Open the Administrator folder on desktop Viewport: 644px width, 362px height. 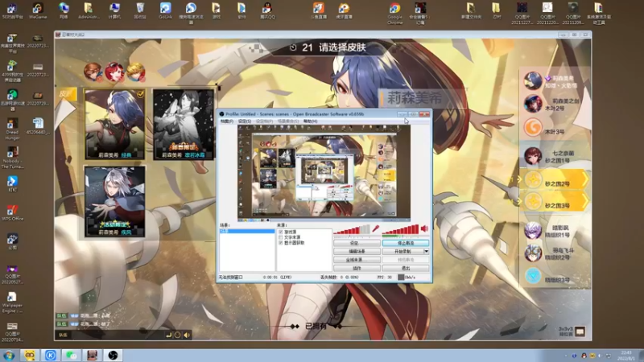(89, 10)
